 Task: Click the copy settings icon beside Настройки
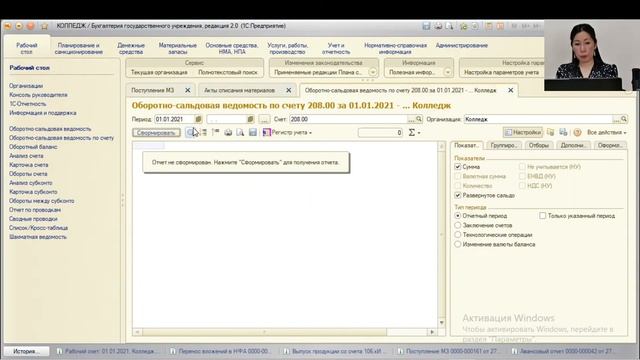click(x=551, y=132)
